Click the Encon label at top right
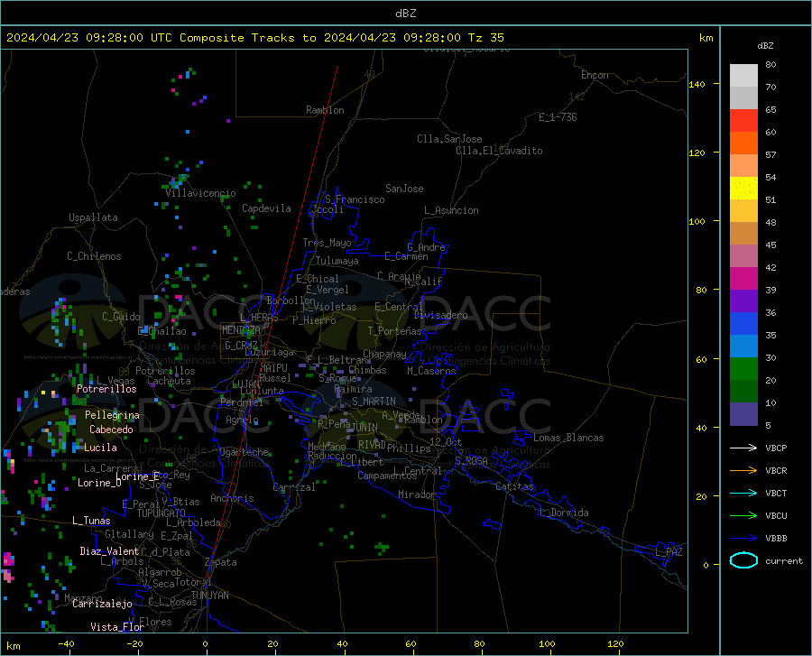 [595, 75]
